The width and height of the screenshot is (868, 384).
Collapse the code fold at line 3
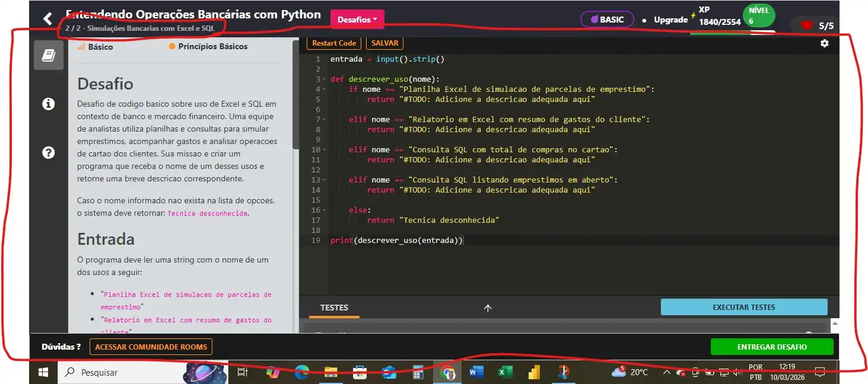pyautogui.click(x=325, y=79)
